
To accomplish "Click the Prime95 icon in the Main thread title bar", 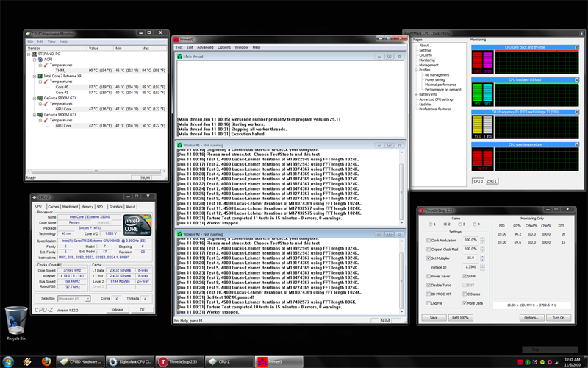I will coord(179,57).
